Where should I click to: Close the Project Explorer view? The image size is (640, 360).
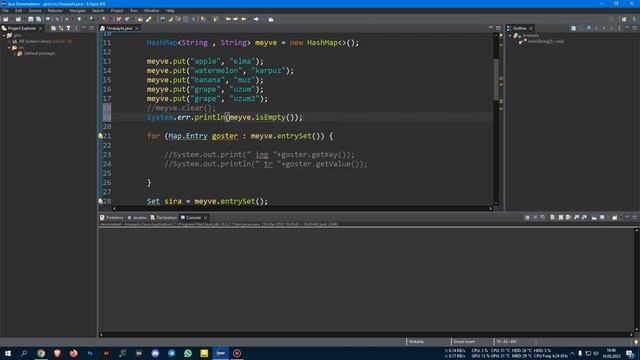pyautogui.click(x=40, y=28)
